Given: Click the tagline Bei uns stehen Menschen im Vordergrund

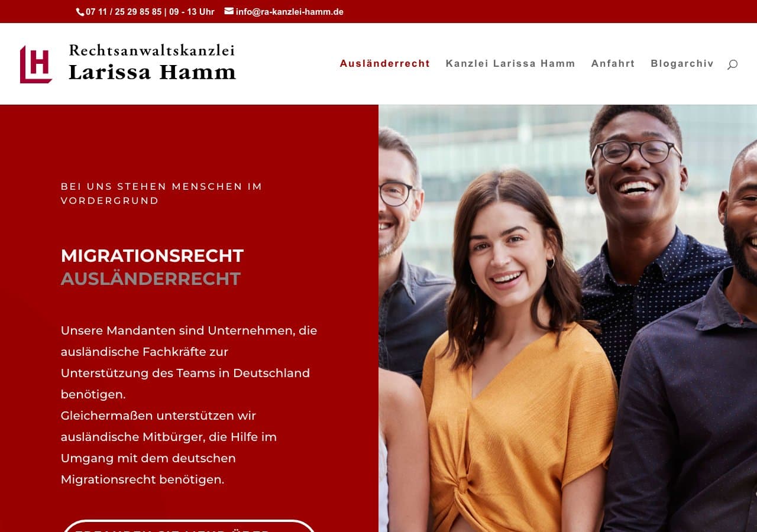Looking at the screenshot, I should tap(161, 193).
